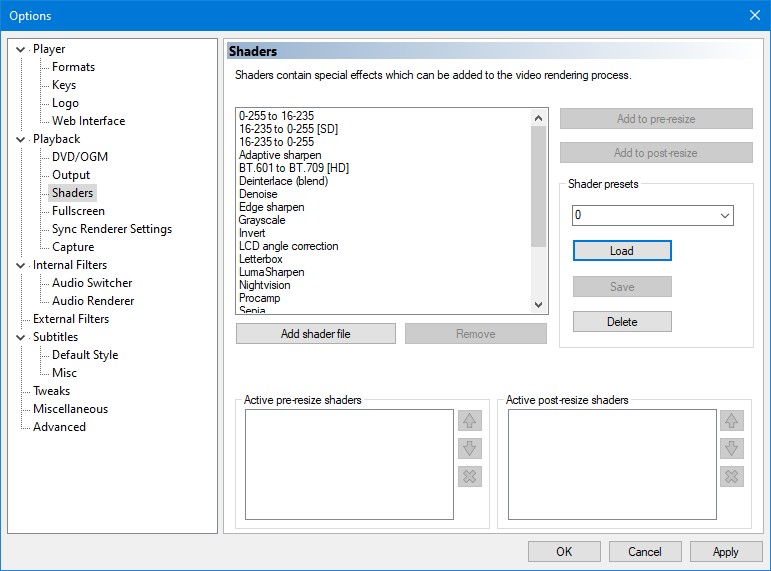Select Output settings page
This screenshot has height=571, width=771.
pyautogui.click(x=71, y=175)
